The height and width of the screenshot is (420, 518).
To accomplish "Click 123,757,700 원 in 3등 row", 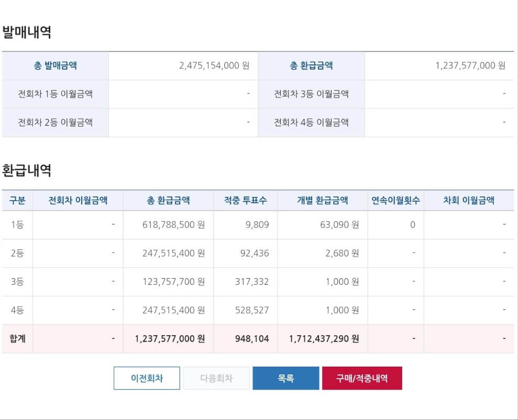I will (173, 281).
